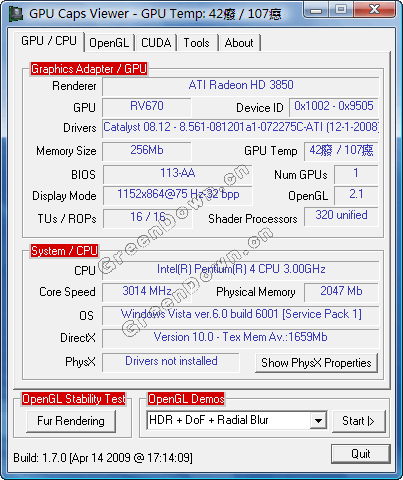Click the OpenGL Stability Test heading
This screenshot has width=403, height=480.
pyautogui.click(x=74, y=399)
